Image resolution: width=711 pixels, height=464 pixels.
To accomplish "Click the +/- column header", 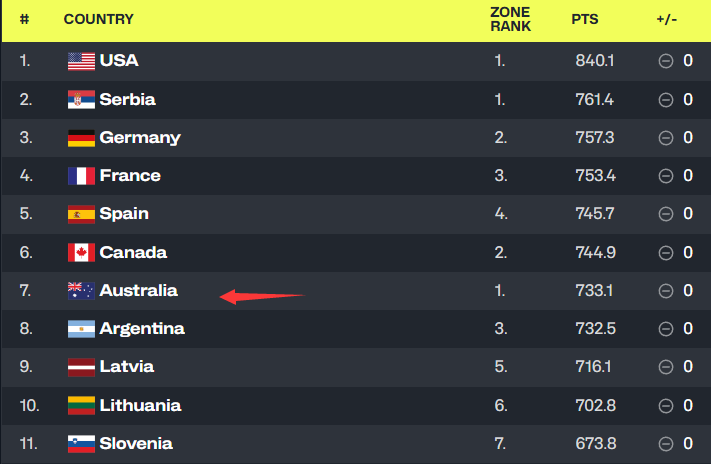I will coord(666,19).
